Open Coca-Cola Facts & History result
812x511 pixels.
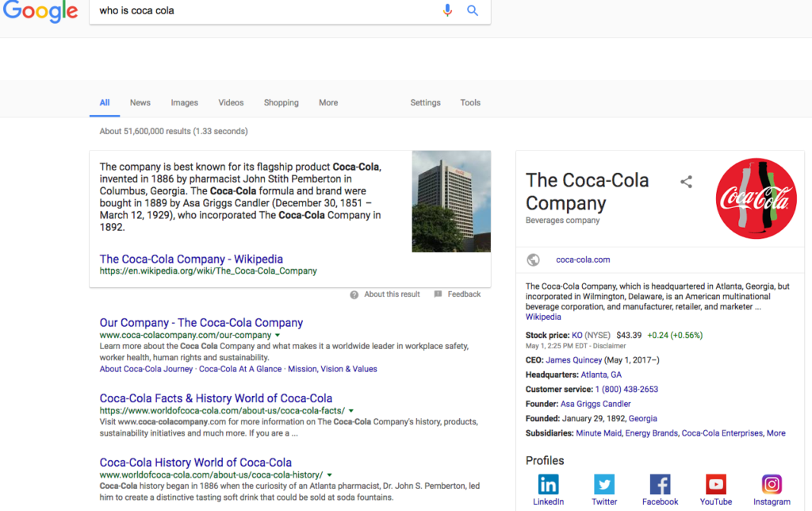(x=216, y=398)
